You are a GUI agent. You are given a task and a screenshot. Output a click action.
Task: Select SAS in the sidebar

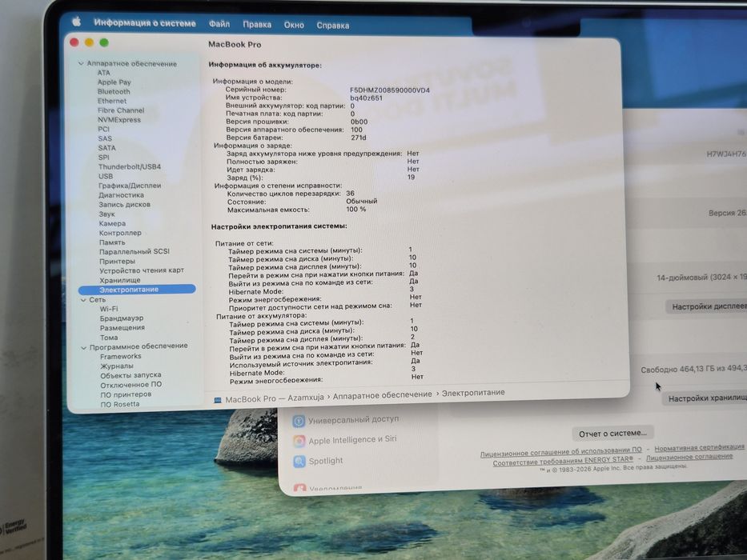pyautogui.click(x=105, y=138)
